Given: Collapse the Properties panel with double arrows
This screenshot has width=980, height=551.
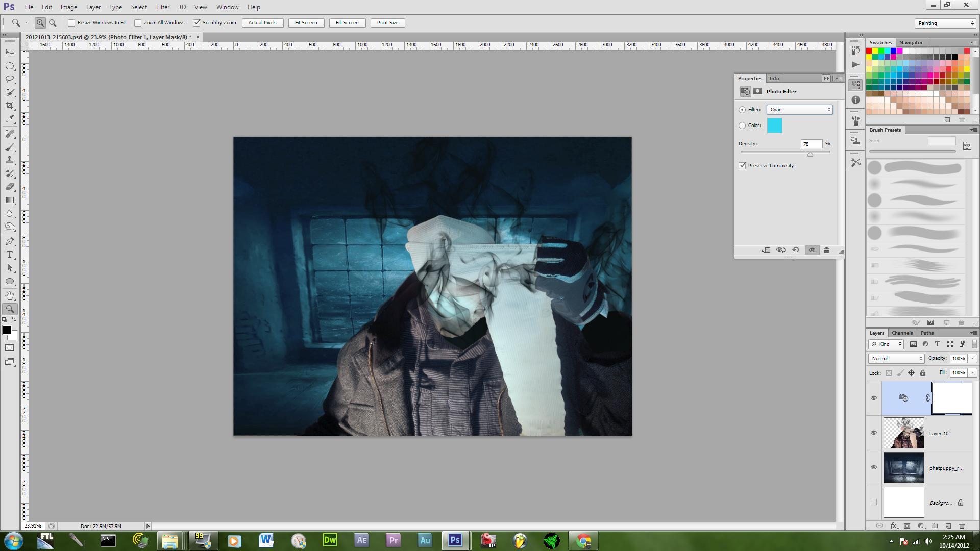Looking at the screenshot, I should point(826,78).
